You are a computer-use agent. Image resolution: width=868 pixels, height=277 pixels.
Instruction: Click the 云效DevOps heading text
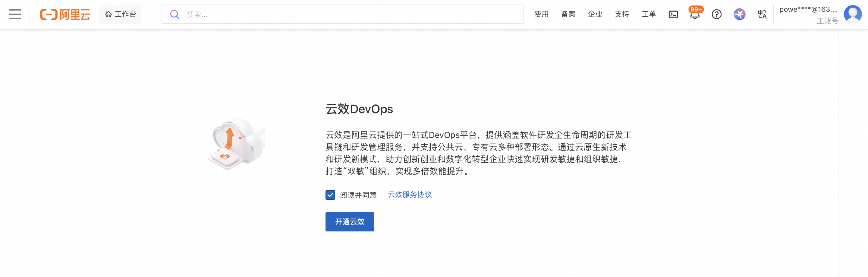click(359, 109)
